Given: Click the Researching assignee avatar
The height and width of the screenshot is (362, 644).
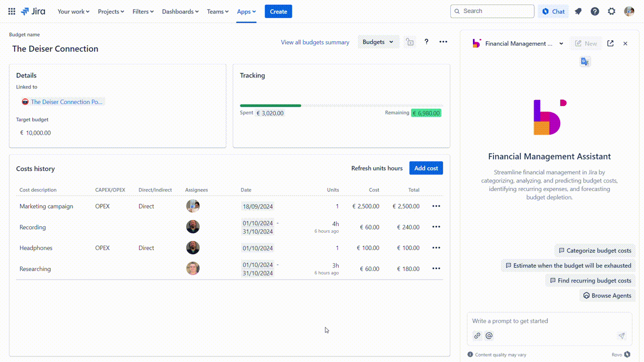Looking at the screenshot, I should (x=193, y=268).
